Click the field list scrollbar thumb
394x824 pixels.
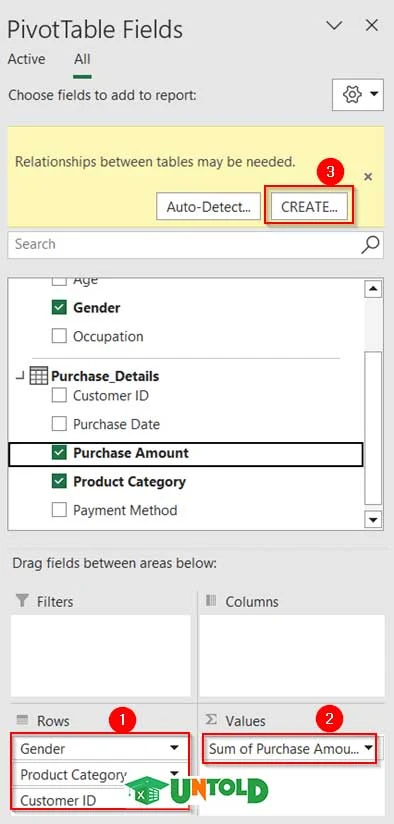click(373, 428)
